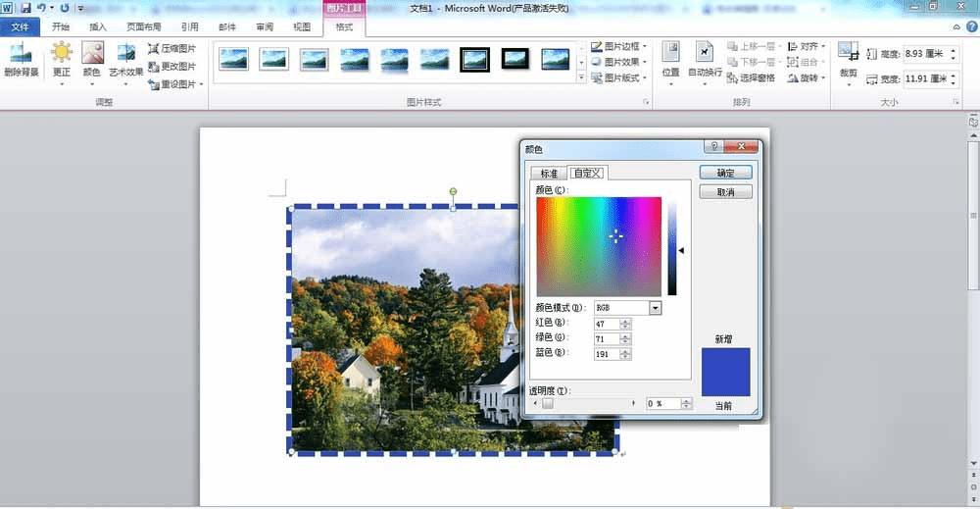The width and height of the screenshot is (980, 509).
Task: Open the File (文件) tab
Action: (x=20, y=26)
